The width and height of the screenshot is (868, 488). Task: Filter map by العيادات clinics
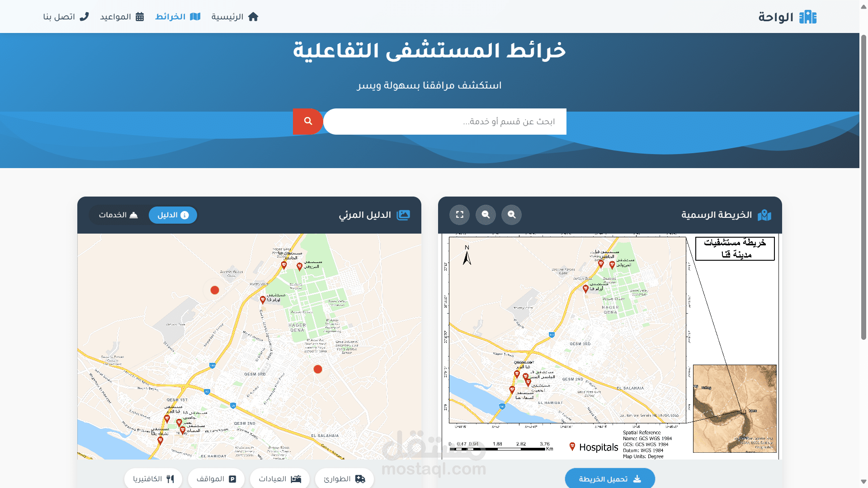click(x=280, y=479)
